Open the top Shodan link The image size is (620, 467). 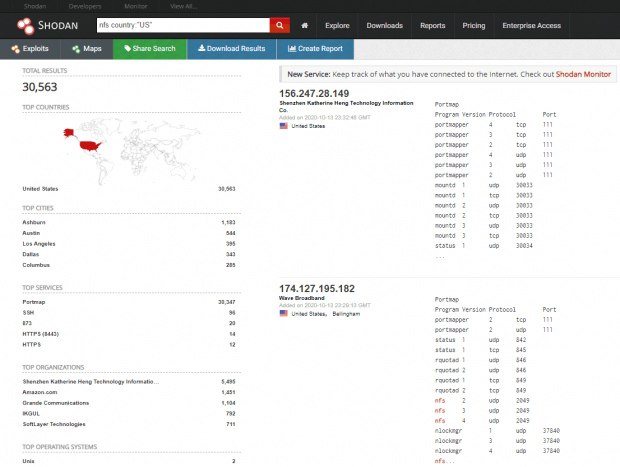click(x=35, y=6)
